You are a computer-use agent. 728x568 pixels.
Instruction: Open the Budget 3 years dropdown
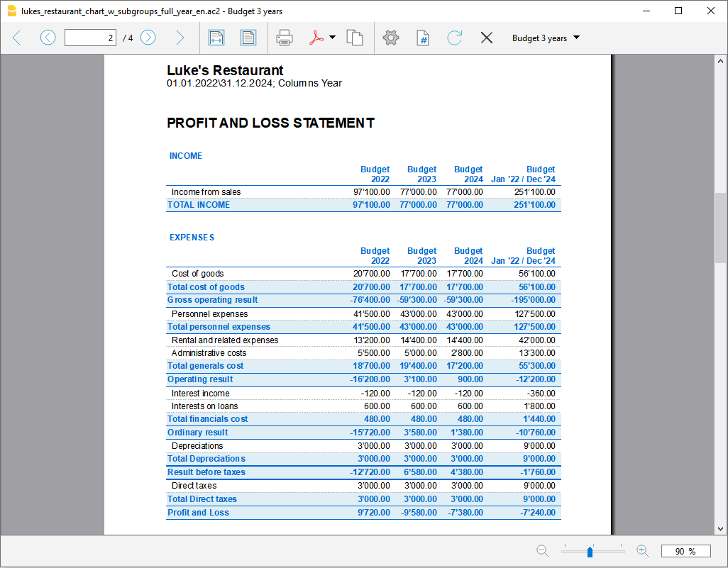pos(545,38)
